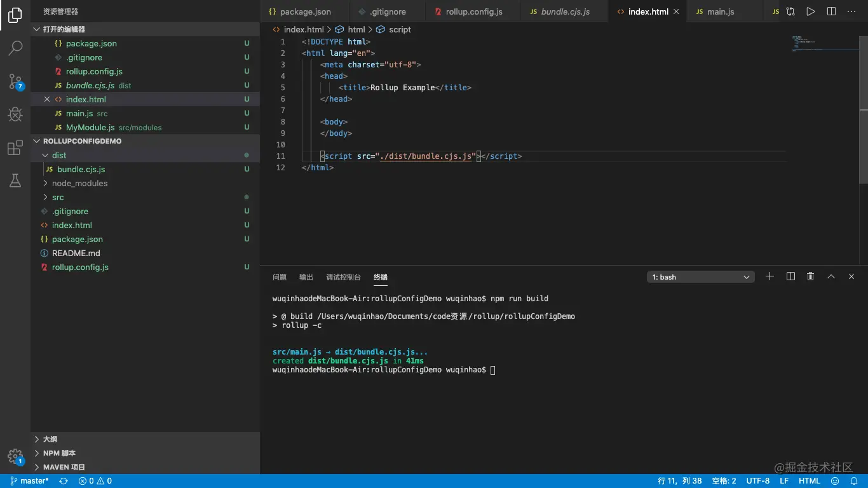The image size is (868, 488).
Task: Click the ./dist/bundle.cjs.js path in code
Action: pos(426,156)
